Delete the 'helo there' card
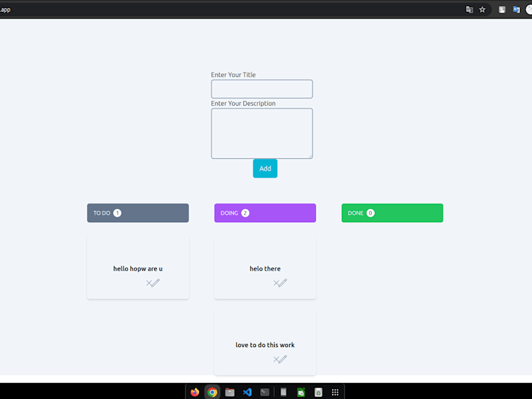Screen dimensions: 532x399 tap(276, 283)
